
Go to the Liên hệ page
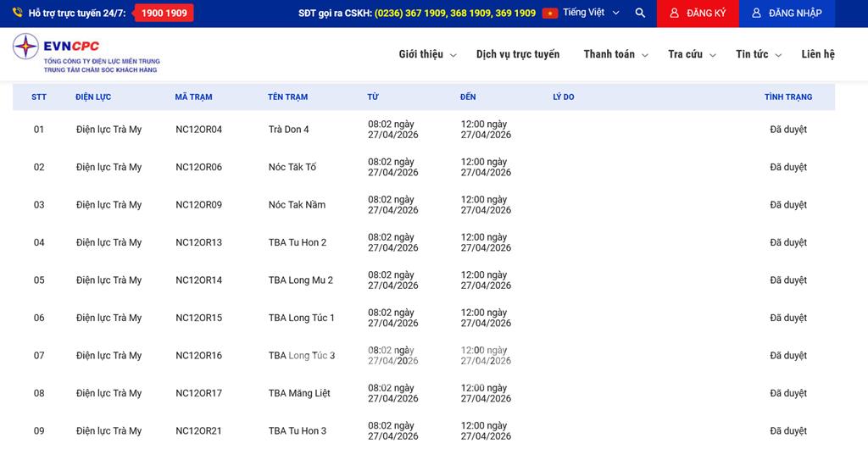point(817,54)
